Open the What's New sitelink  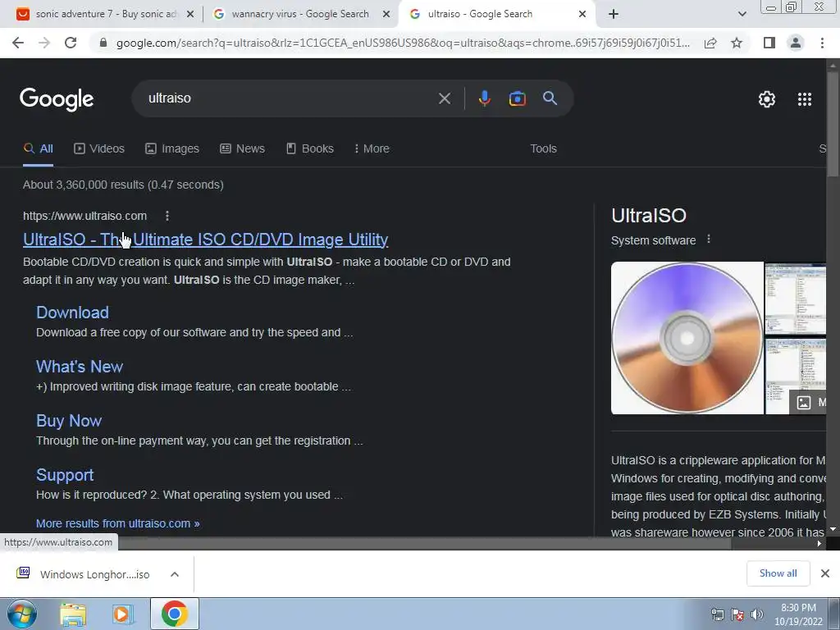(80, 367)
